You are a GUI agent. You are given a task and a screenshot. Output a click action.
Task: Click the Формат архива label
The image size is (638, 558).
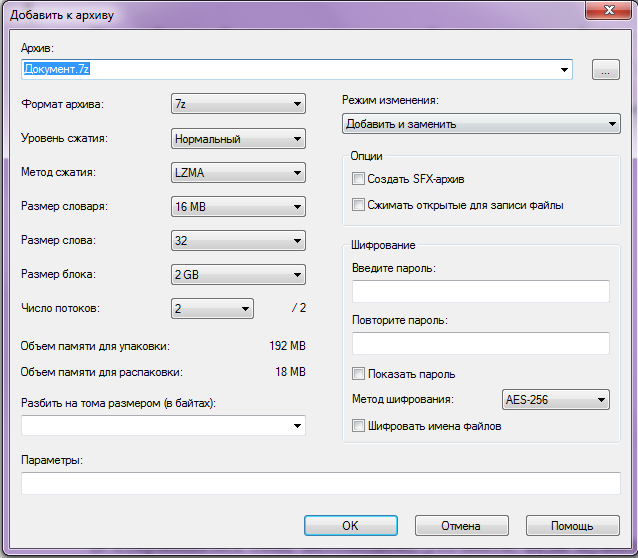pos(62,104)
